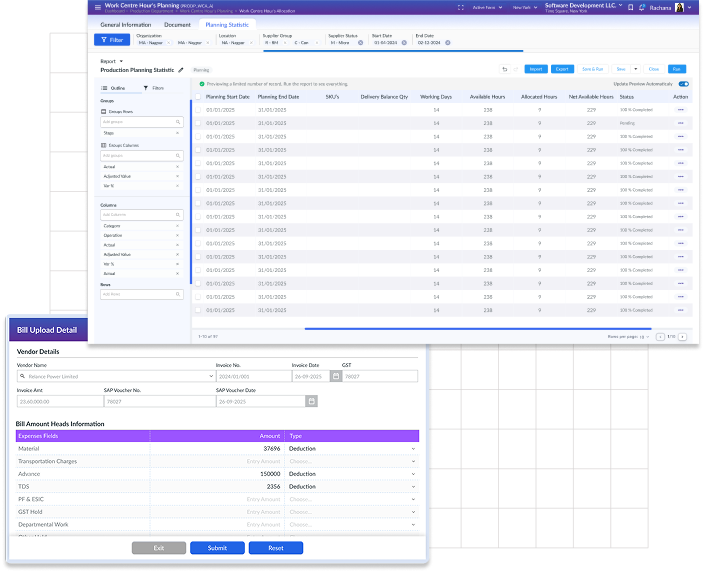Open the Save split-button arrow
703x572 pixels.
636,69
